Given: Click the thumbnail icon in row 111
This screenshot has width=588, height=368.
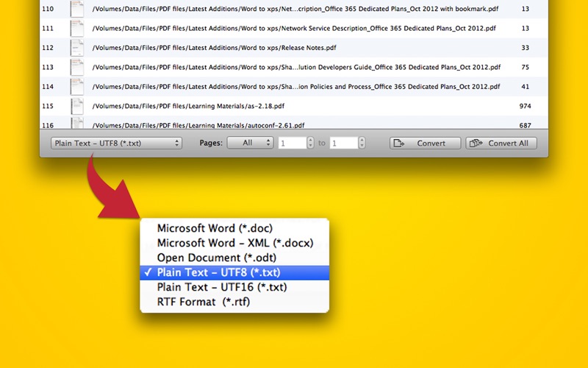Looking at the screenshot, I should pos(77,28).
